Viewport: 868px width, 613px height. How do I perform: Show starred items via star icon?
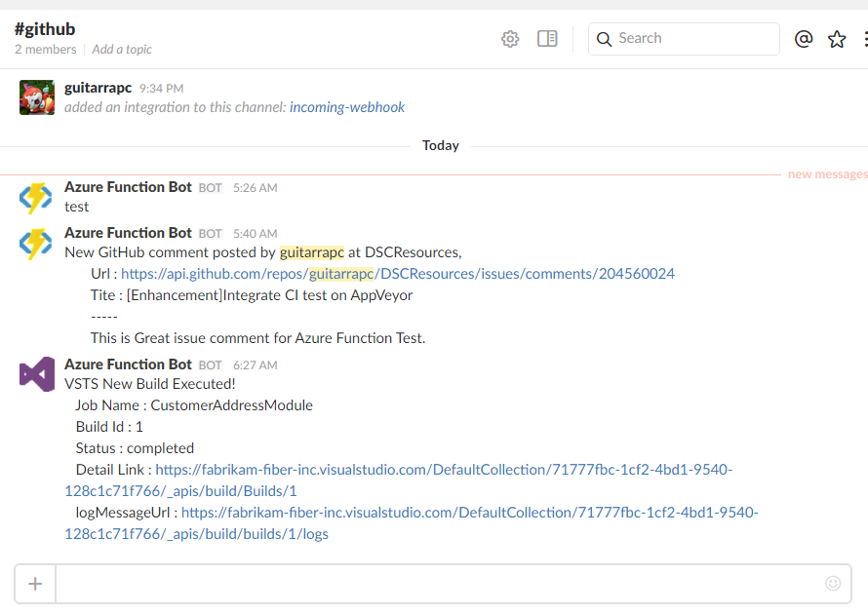click(837, 39)
